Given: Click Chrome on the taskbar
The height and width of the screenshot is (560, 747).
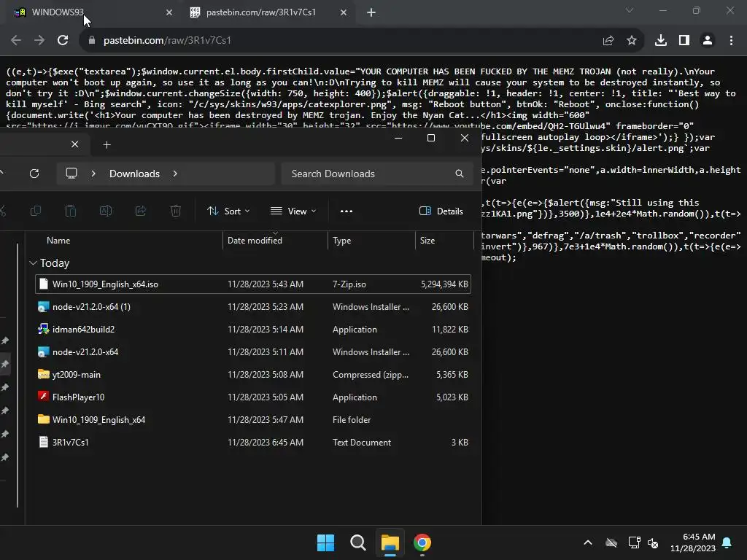Looking at the screenshot, I should pos(422,542).
